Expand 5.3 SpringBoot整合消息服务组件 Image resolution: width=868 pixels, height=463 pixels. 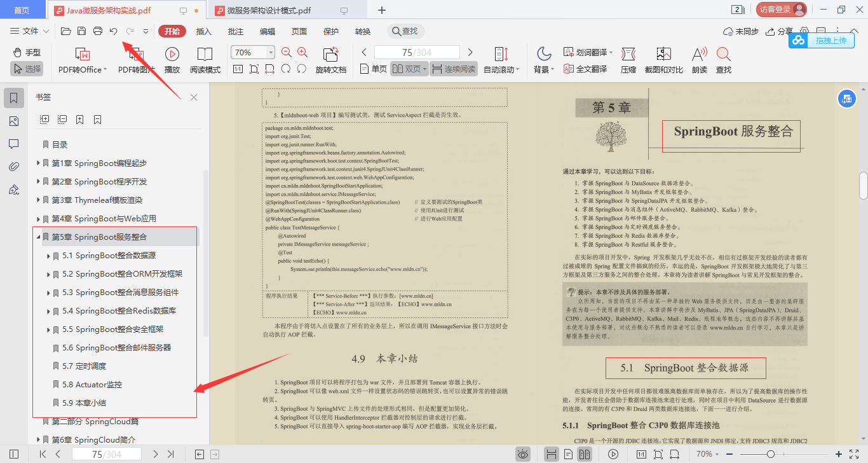coord(50,293)
